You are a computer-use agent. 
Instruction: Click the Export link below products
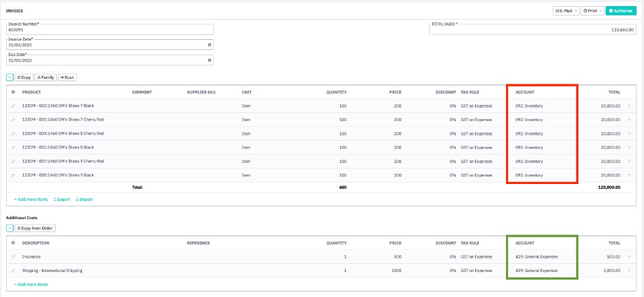pyautogui.click(x=62, y=200)
